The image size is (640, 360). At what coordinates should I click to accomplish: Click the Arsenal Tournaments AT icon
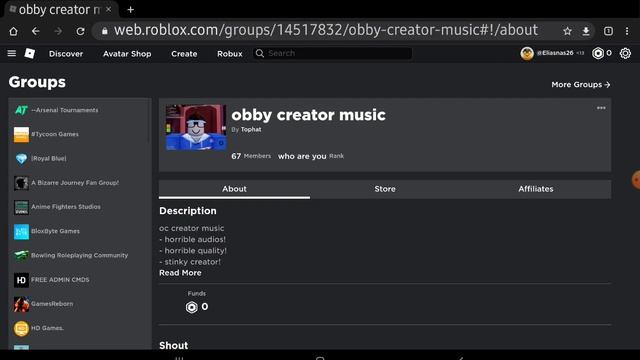click(x=21, y=110)
